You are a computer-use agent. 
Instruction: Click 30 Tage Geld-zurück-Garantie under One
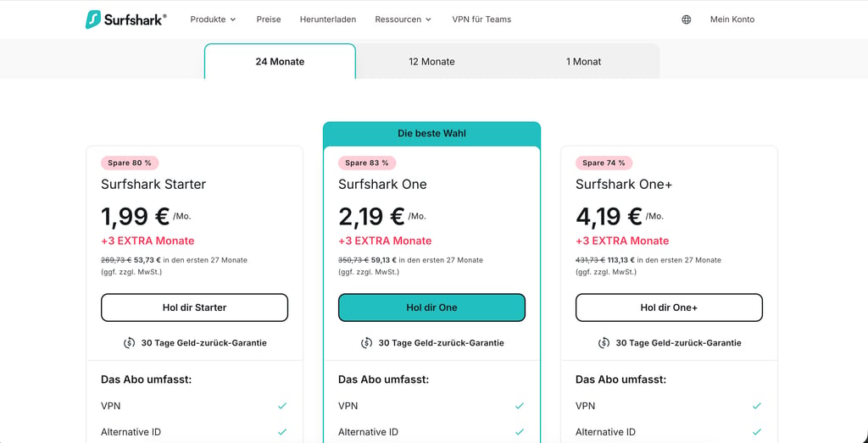tap(441, 343)
